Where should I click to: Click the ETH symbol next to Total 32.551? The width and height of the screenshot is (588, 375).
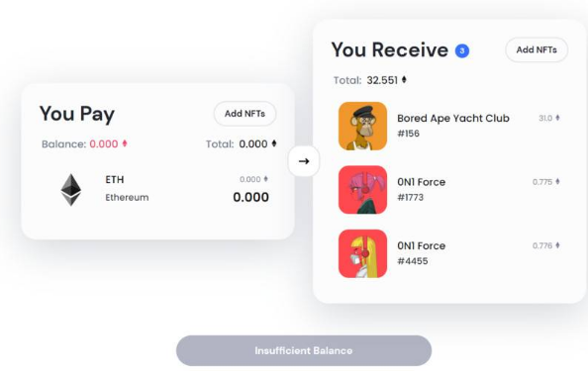tap(404, 80)
